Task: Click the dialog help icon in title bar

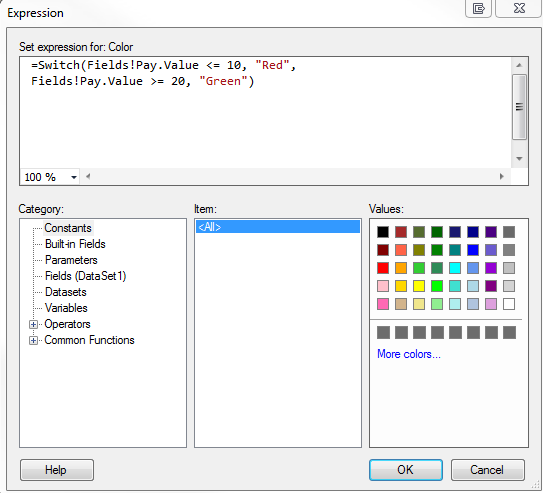Action: pos(478,8)
